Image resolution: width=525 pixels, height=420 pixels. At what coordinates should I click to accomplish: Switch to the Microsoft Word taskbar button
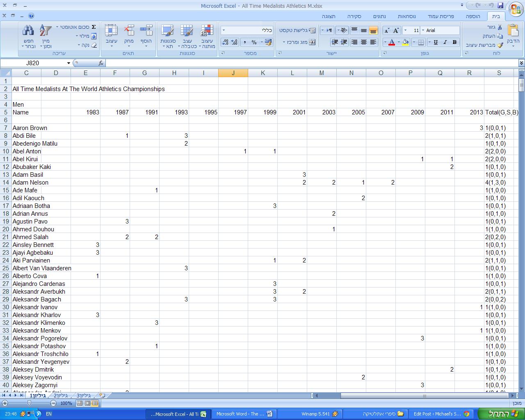(x=245, y=414)
